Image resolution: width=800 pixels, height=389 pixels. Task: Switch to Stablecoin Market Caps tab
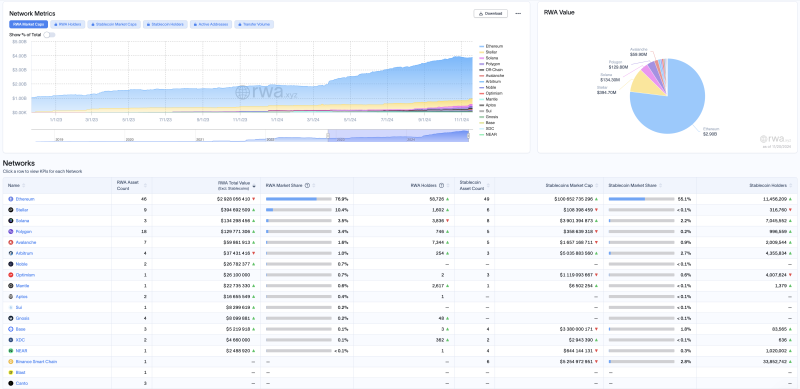pyautogui.click(x=114, y=24)
